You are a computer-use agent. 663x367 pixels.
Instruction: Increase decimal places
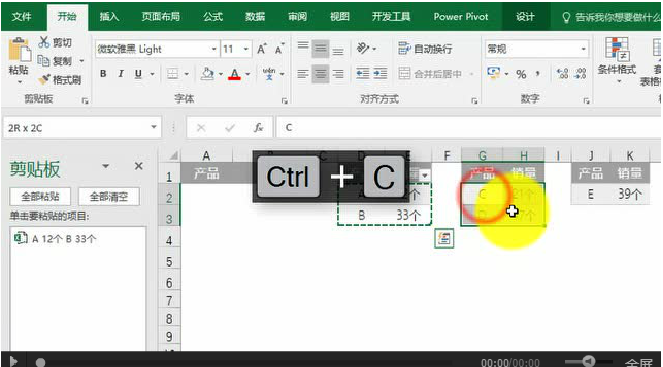click(562, 74)
